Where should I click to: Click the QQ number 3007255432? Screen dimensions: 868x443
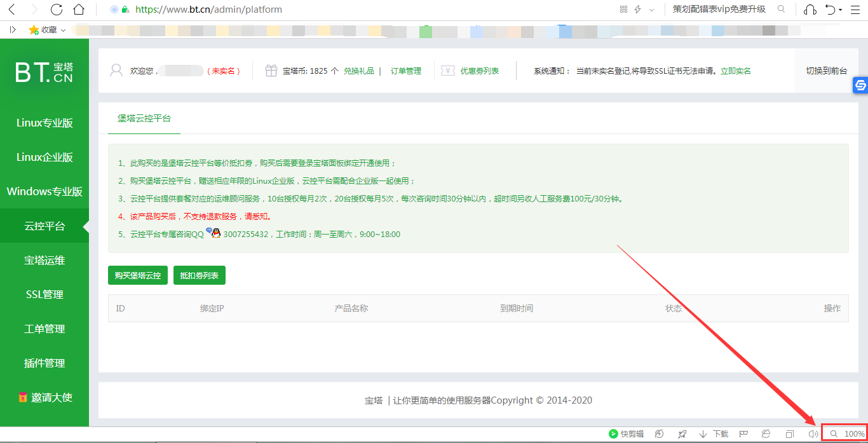246,235
